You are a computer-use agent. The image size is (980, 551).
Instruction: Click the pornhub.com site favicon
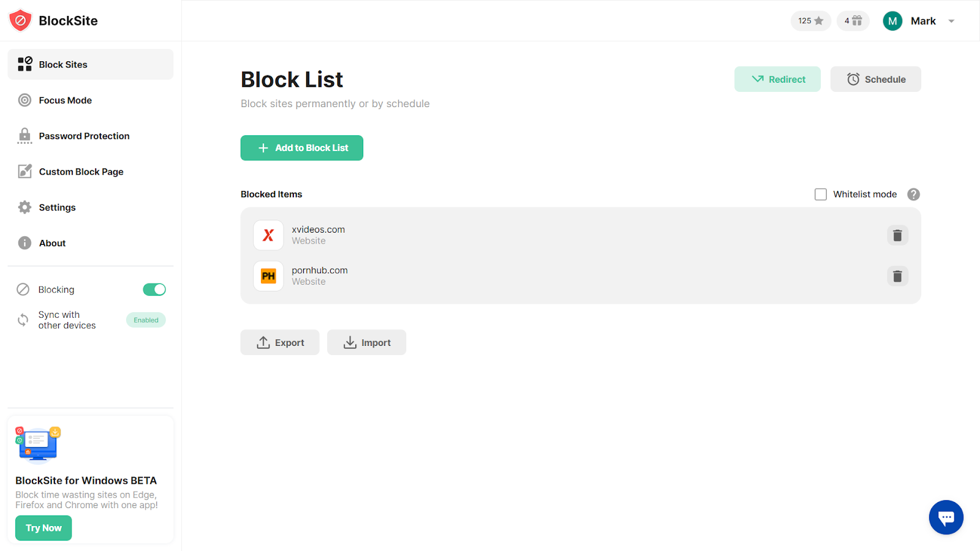pyautogui.click(x=268, y=276)
